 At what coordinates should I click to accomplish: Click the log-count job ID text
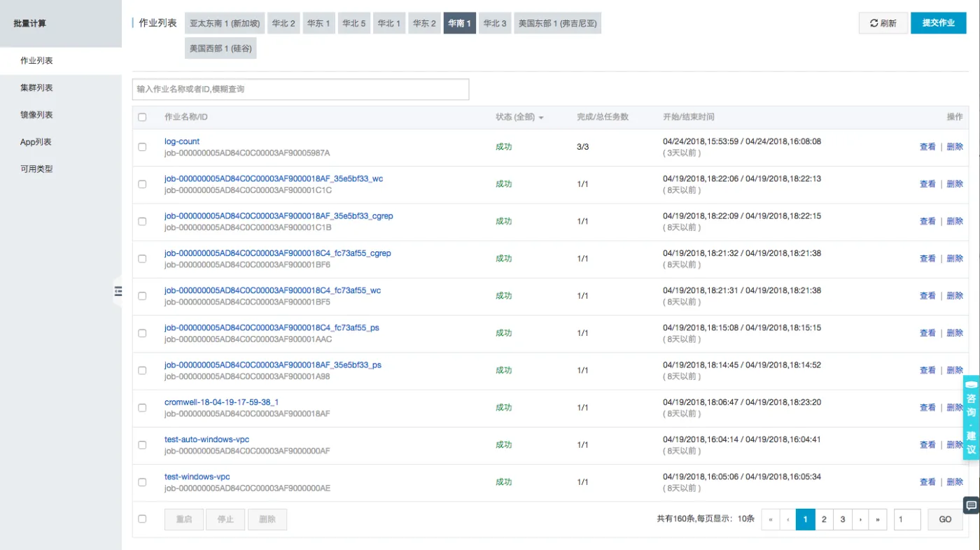[247, 153]
